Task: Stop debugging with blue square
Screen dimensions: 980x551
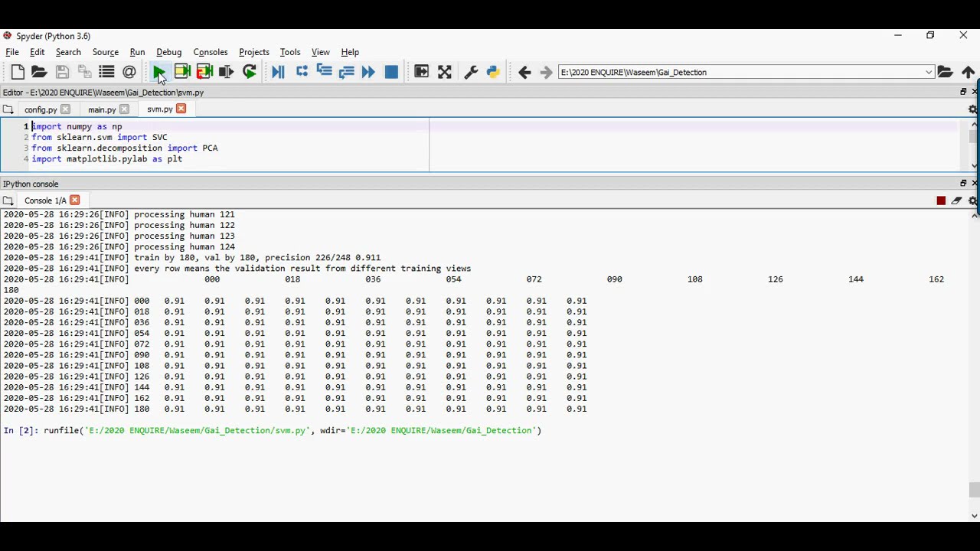Action: 391,72
